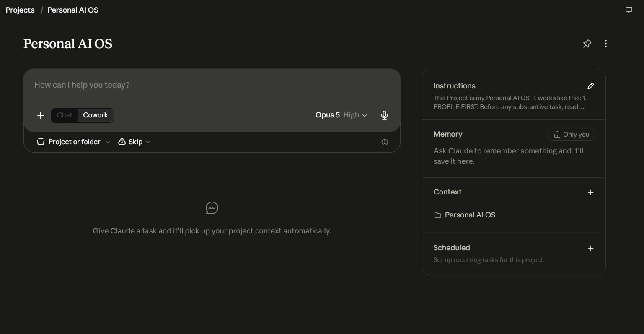Click the Set up recurring tasks description text
Viewport: 644px width, 334px height.
(x=489, y=260)
